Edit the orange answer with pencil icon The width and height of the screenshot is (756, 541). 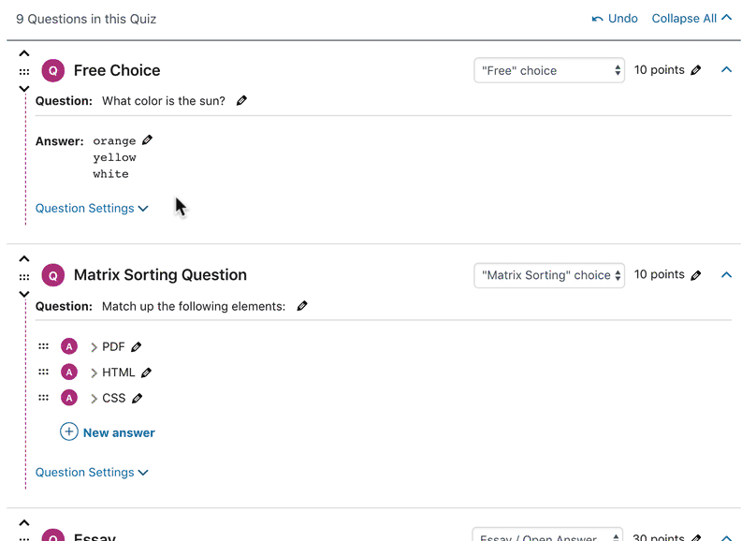point(148,140)
